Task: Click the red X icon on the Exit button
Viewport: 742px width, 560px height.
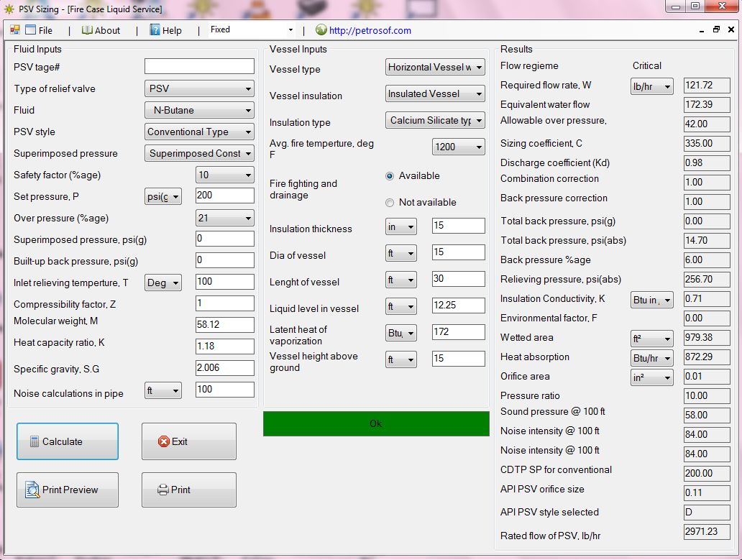Action: coord(164,441)
